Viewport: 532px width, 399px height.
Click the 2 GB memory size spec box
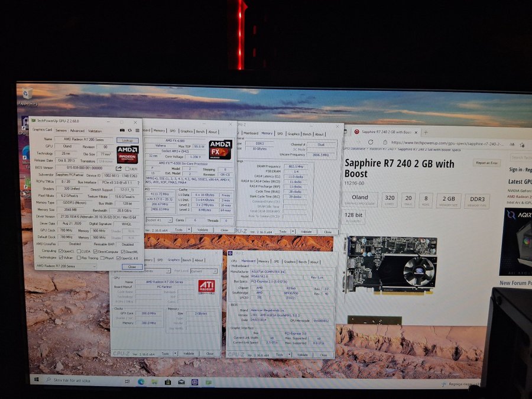[x=449, y=201]
